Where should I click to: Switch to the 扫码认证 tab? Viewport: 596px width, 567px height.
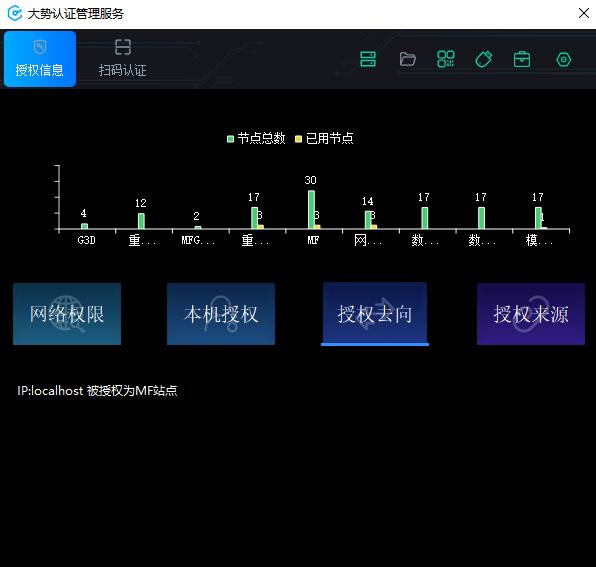tap(122, 59)
